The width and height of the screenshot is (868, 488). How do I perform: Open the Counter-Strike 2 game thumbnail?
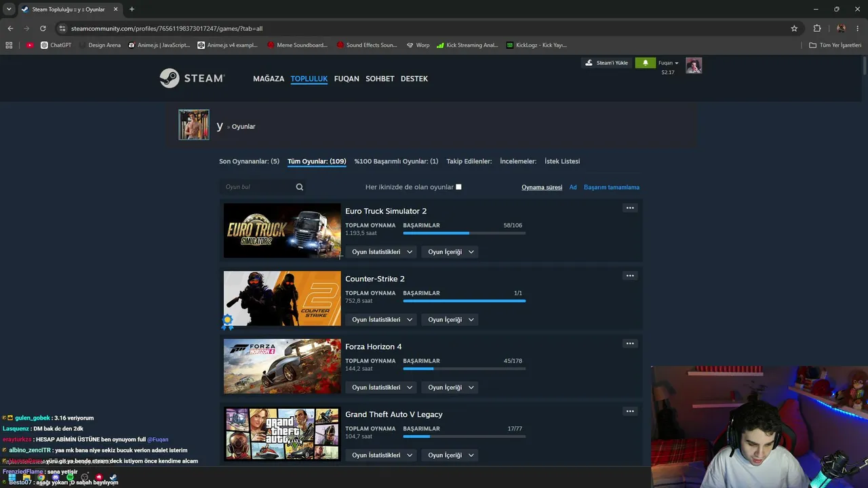point(282,298)
